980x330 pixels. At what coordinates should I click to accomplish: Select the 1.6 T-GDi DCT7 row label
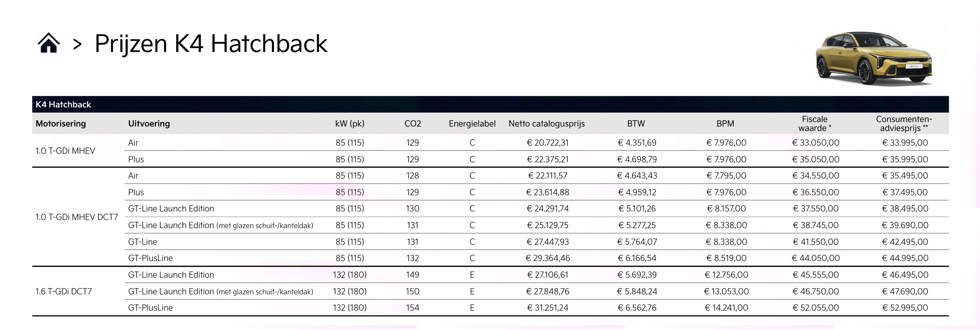click(63, 291)
